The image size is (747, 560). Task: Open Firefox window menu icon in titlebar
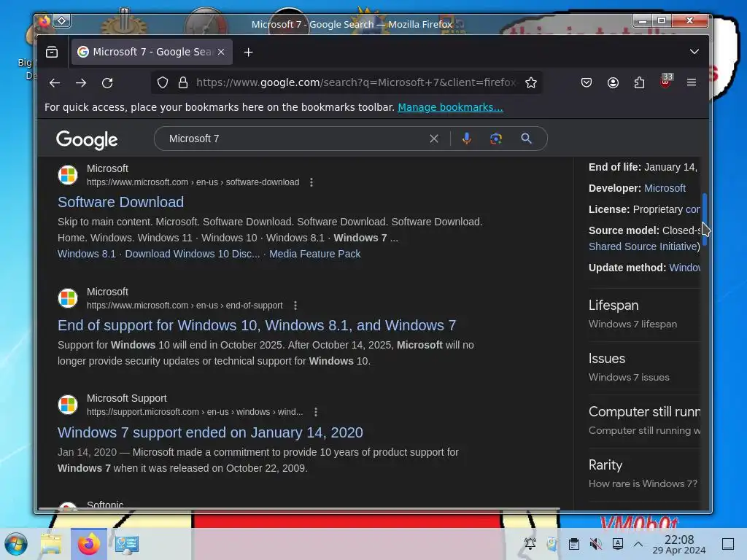[x=44, y=21]
